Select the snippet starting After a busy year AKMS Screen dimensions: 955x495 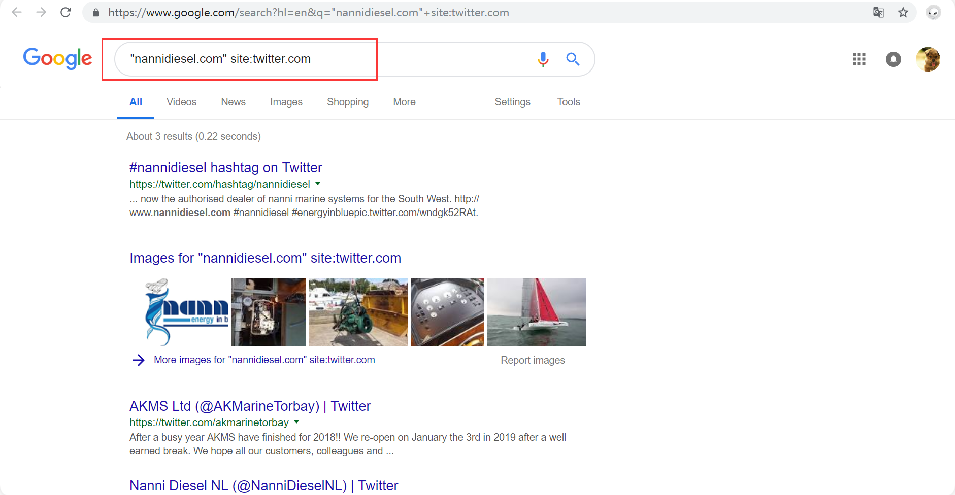click(348, 444)
